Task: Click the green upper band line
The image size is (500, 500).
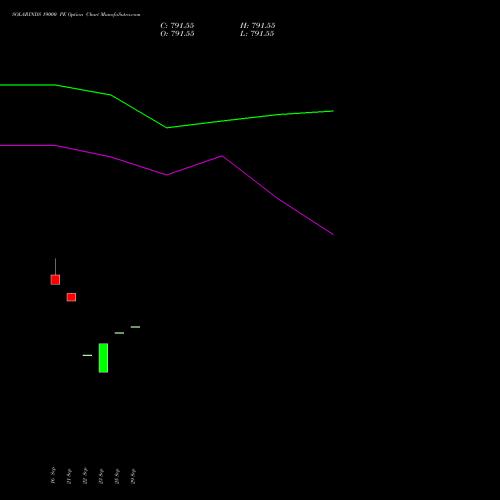Action: click(x=167, y=127)
